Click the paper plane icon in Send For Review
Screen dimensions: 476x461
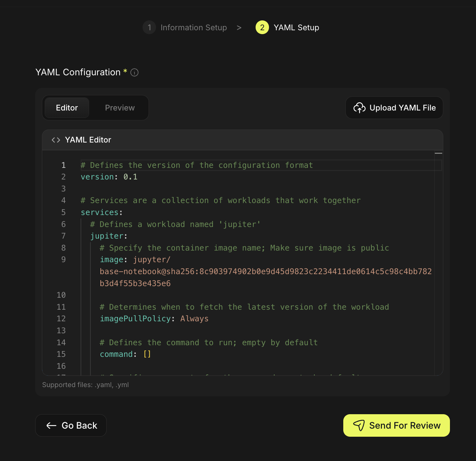tap(359, 425)
